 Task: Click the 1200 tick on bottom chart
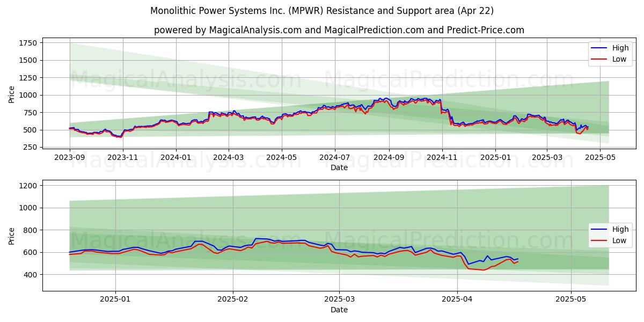click(x=28, y=186)
